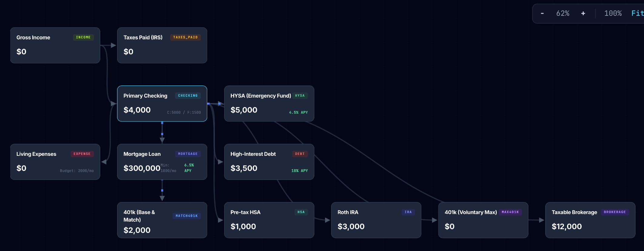The height and width of the screenshot is (251, 644).
Task: Click the MAX401K tag on the Voluntary Max node
Action: (x=510, y=212)
